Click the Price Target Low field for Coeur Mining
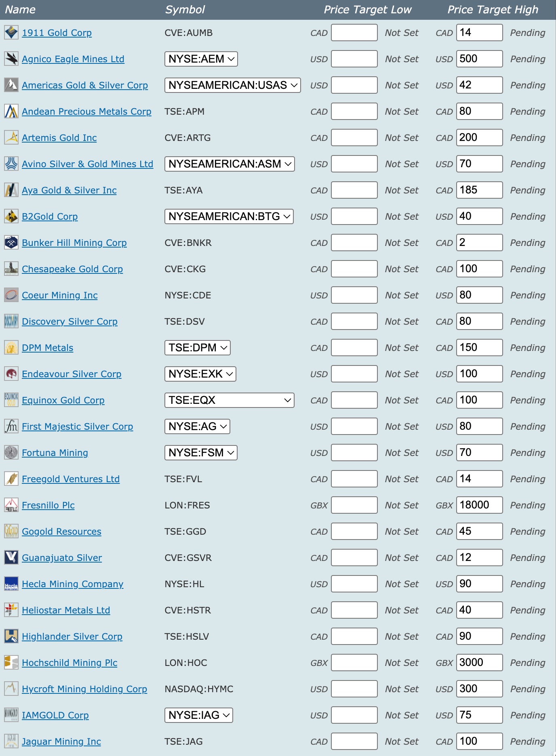The height and width of the screenshot is (756, 556). click(x=354, y=295)
